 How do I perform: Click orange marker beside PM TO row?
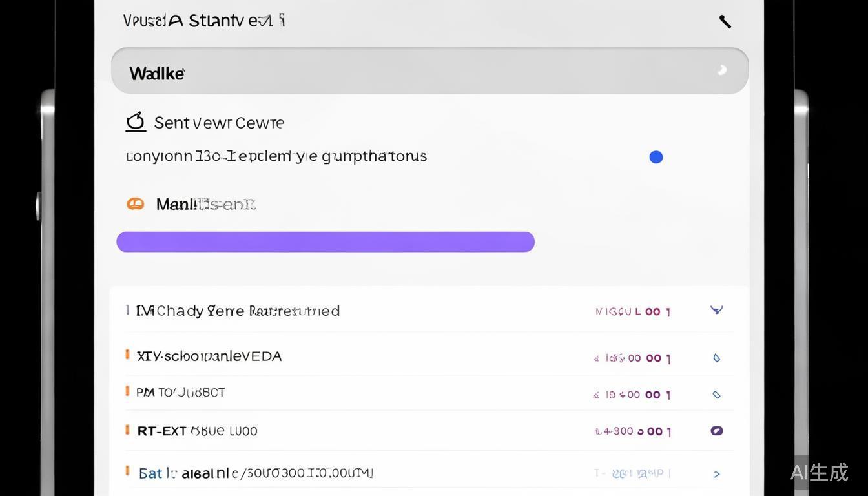tap(127, 391)
